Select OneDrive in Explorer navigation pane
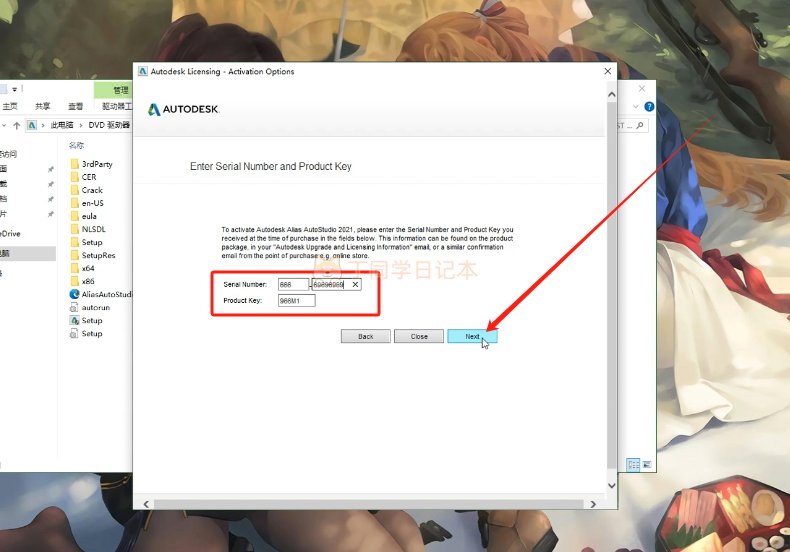Image resolution: width=790 pixels, height=552 pixels. [x=11, y=234]
